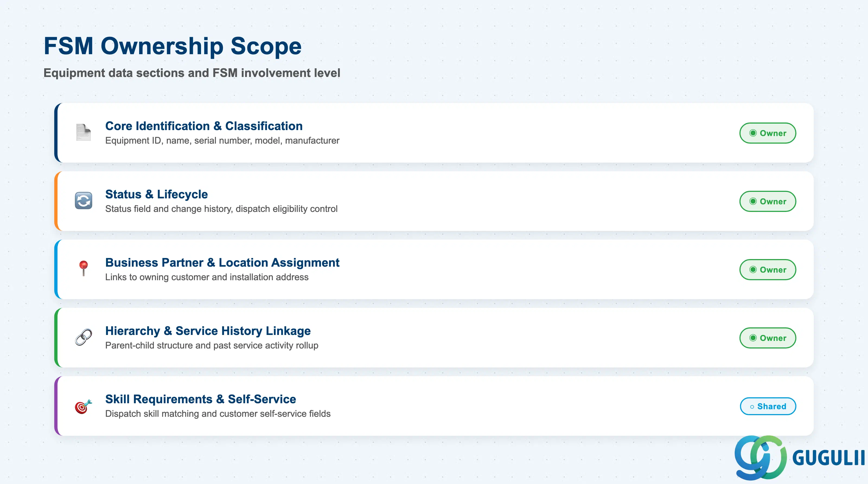Click the refresh arrows icon beside Status & Lifecycle

click(84, 201)
